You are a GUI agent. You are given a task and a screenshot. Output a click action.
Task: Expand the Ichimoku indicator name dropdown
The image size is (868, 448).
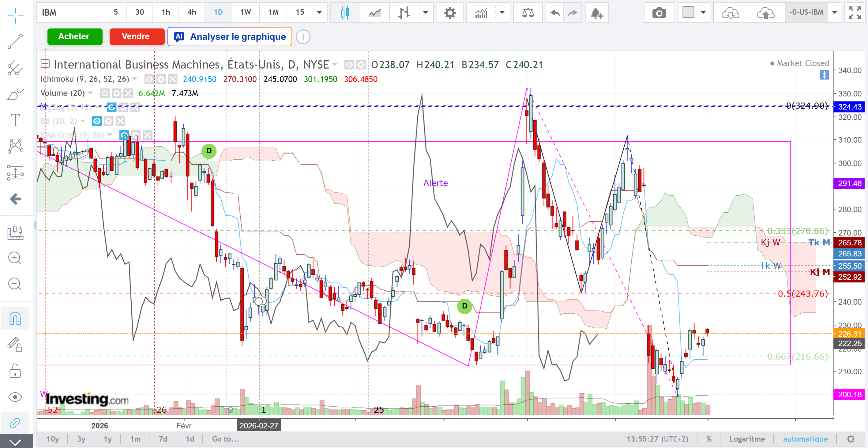pos(135,79)
